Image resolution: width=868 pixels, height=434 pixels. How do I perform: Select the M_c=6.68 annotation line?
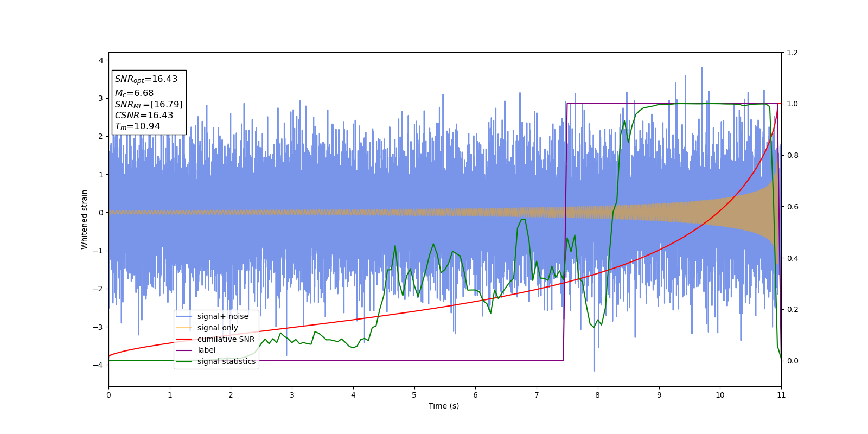tap(134, 93)
